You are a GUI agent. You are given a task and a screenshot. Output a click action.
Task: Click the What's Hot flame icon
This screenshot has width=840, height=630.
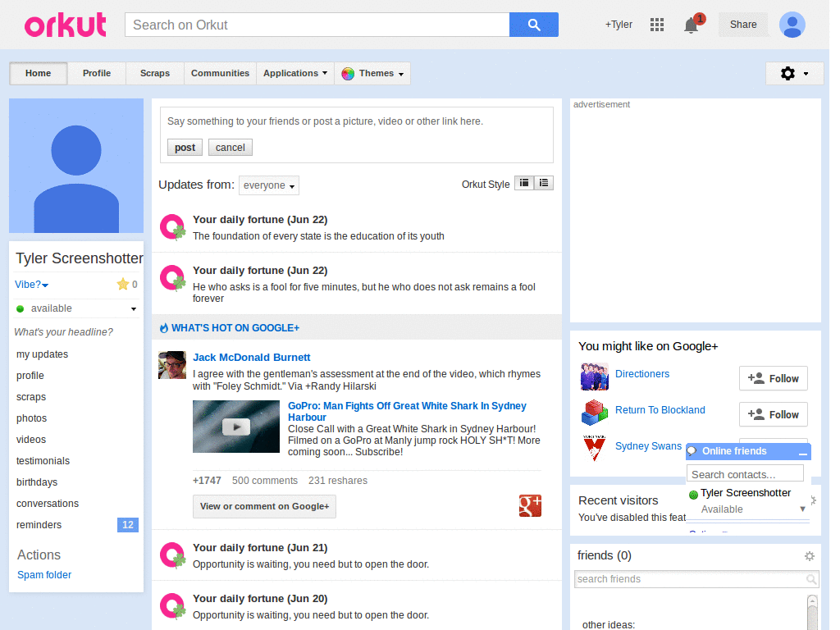click(164, 328)
